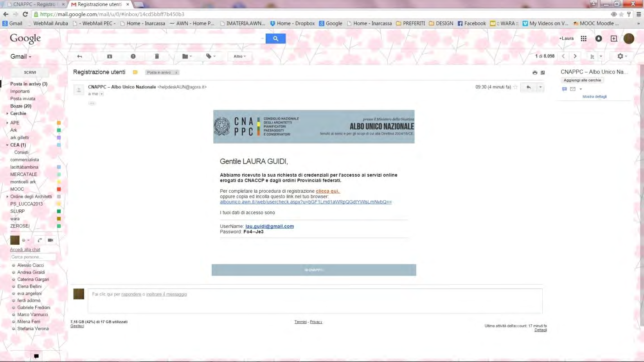
Task: Expand trimmed content ellipsis
Action: click(92, 103)
